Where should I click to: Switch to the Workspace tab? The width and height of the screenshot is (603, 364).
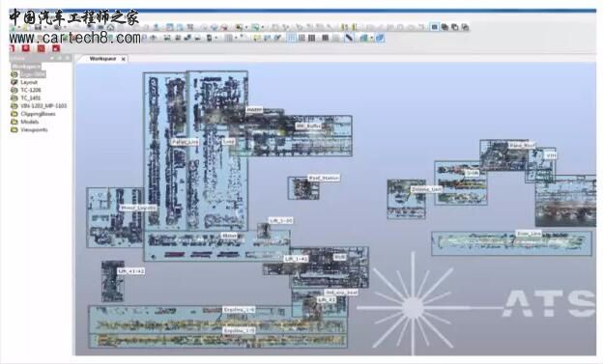coord(102,59)
